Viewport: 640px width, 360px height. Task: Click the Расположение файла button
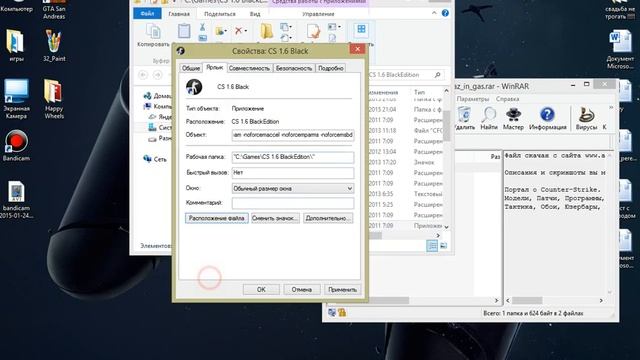coord(216,218)
